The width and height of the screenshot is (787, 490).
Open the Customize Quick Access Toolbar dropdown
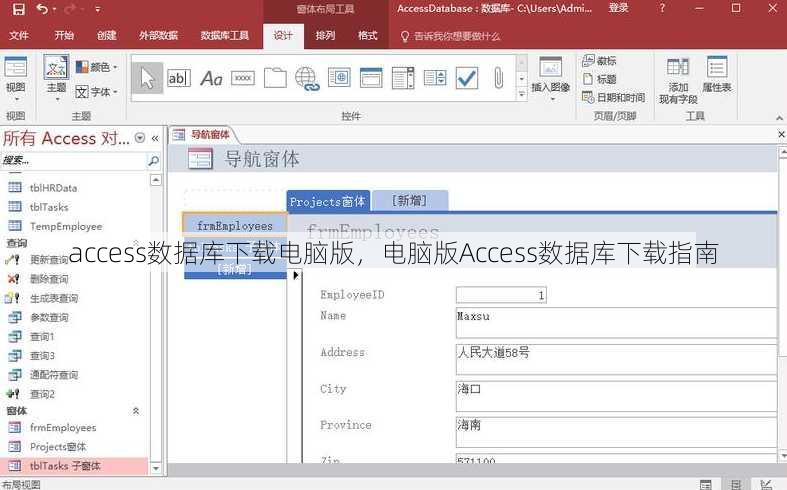tap(97, 9)
